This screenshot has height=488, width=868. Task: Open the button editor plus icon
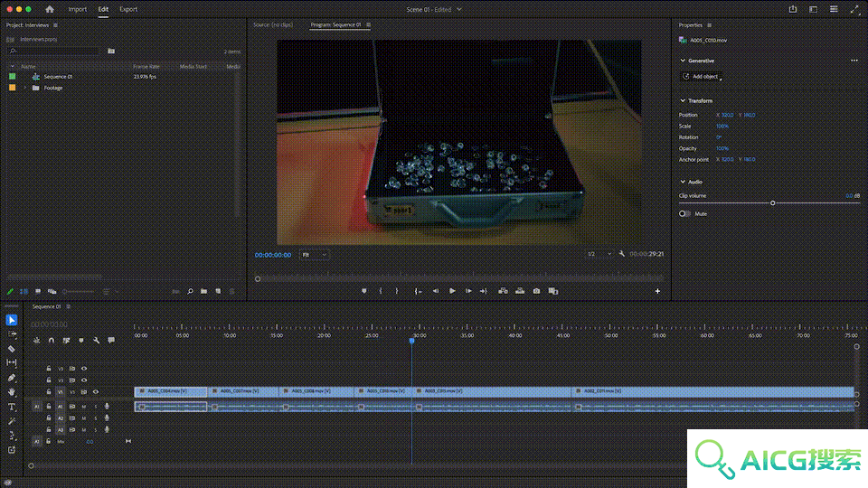pyautogui.click(x=657, y=291)
